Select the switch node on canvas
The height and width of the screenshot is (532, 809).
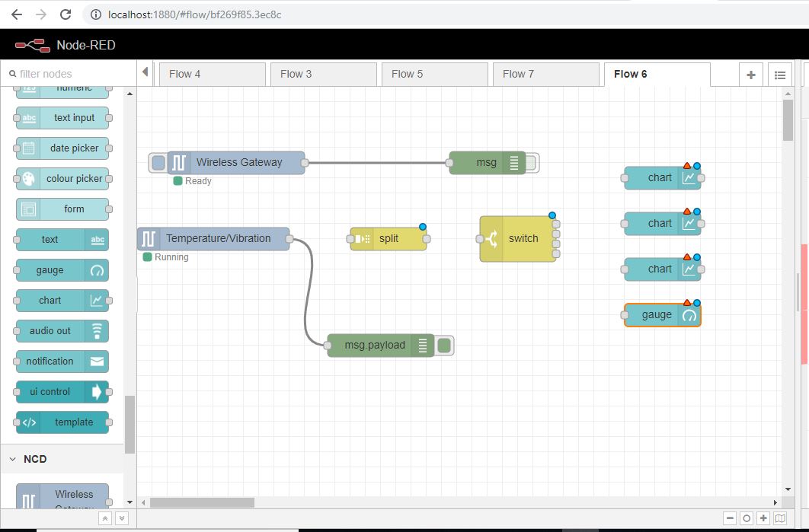pos(517,239)
